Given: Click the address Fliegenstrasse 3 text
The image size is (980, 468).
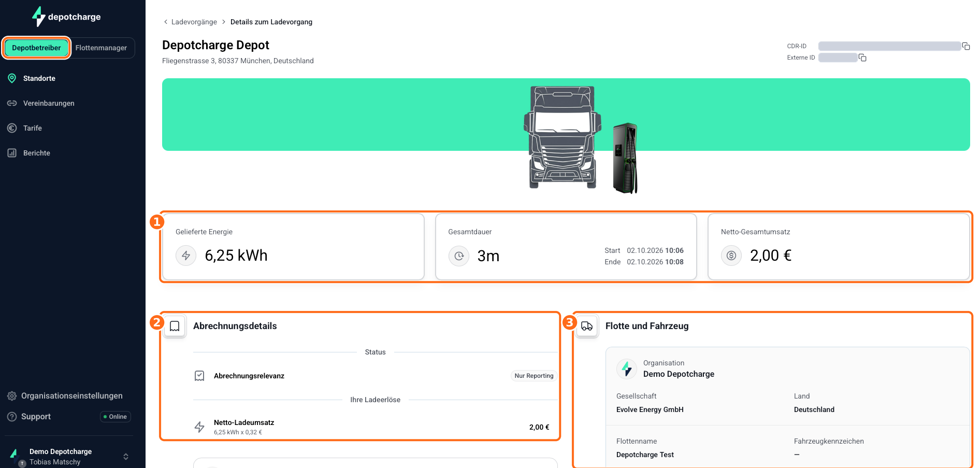Looking at the screenshot, I should (x=238, y=61).
